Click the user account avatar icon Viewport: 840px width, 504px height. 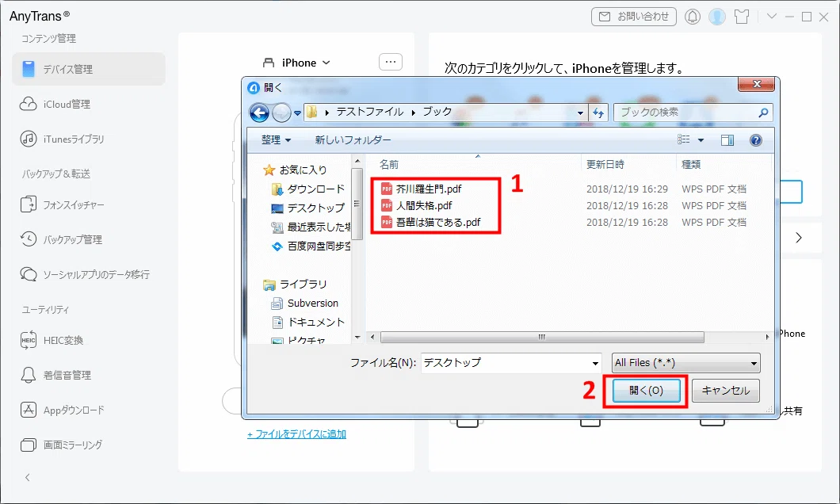(717, 17)
